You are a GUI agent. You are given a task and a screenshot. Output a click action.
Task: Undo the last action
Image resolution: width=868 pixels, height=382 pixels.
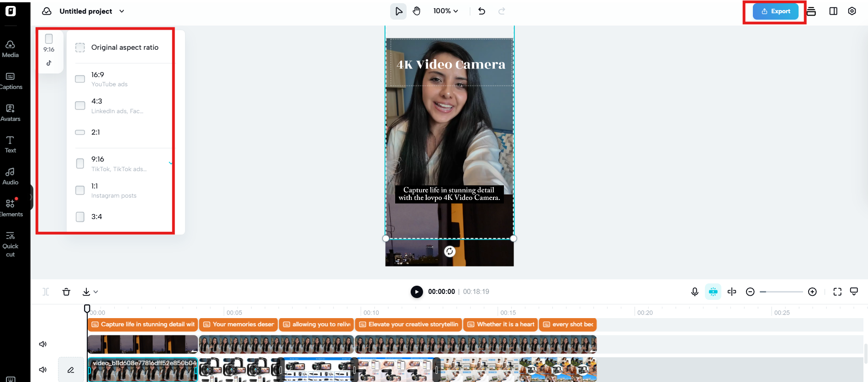[482, 11]
